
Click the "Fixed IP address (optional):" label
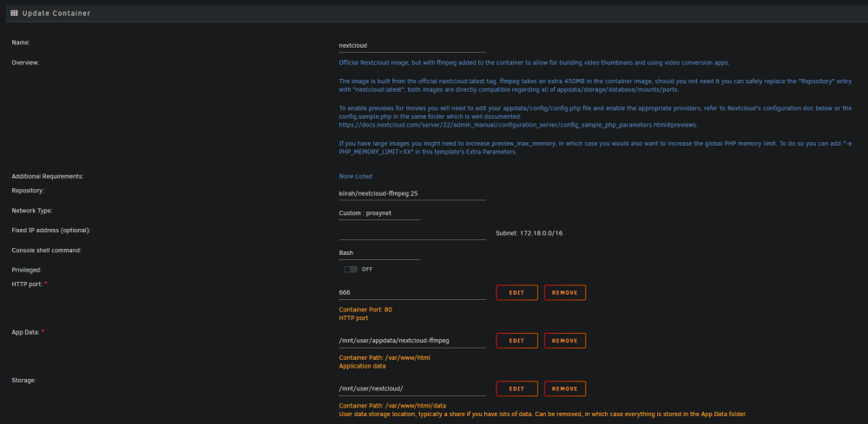click(x=51, y=230)
